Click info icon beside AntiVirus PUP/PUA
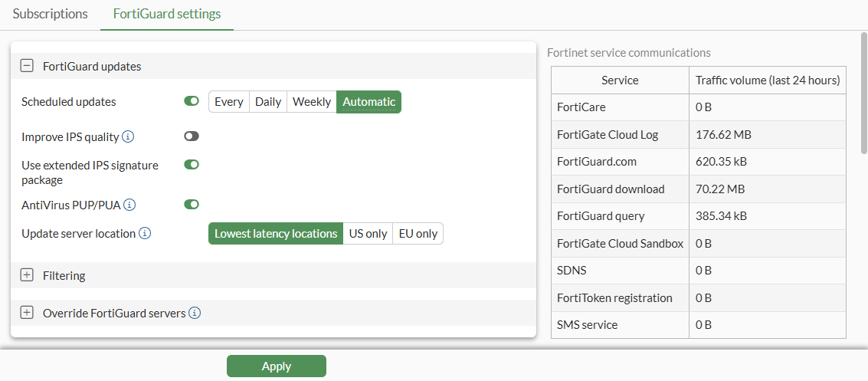Viewport: 868px width, 381px height. click(x=130, y=205)
